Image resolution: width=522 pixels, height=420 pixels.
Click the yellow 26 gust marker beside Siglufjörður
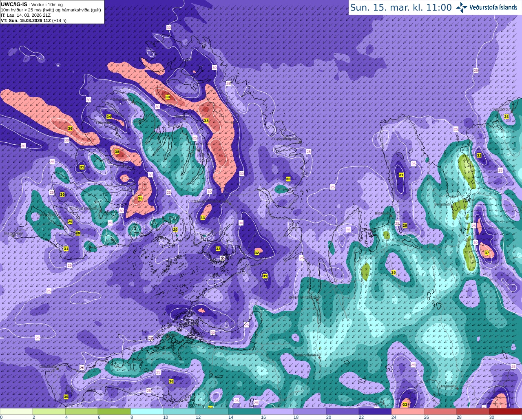tap(507, 117)
